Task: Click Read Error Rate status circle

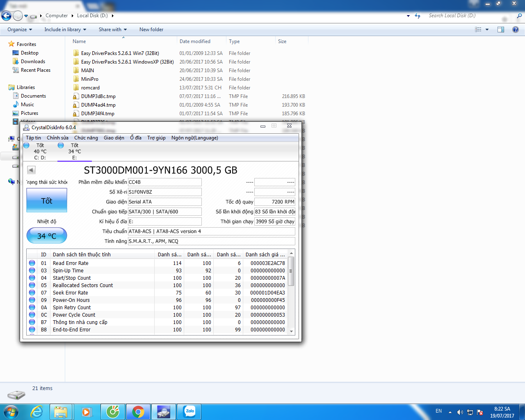Action: pyautogui.click(x=32, y=263)
